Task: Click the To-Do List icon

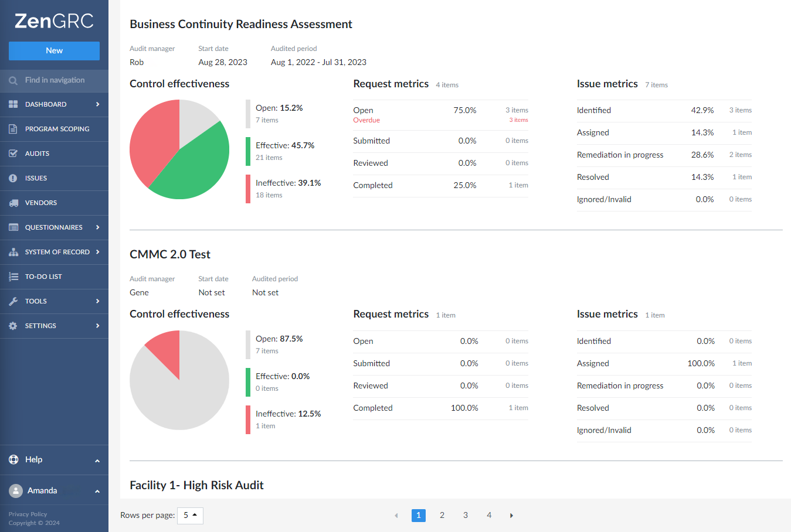Action: 13,277
